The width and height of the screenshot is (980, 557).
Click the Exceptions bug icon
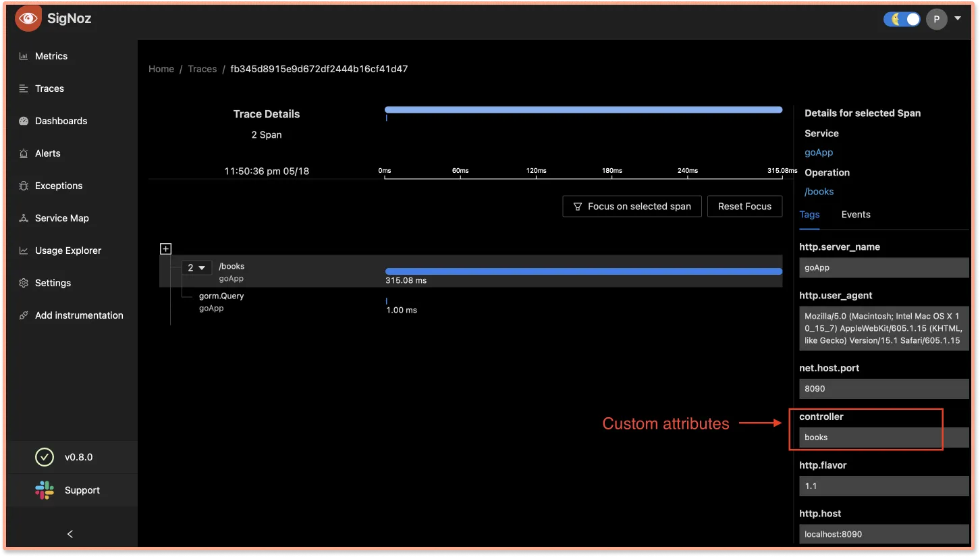pos(24,186)
